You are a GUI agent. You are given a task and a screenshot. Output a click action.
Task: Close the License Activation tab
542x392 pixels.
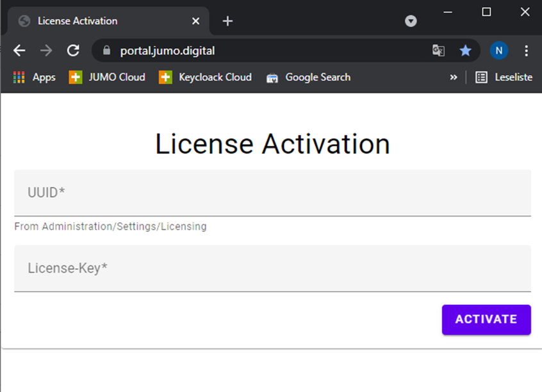coord(196,21)
